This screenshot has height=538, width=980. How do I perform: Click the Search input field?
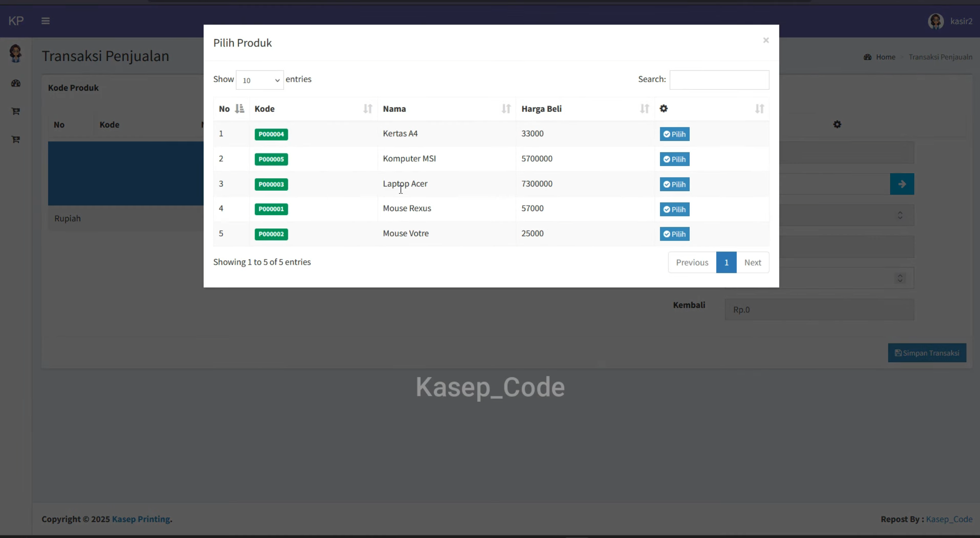pyautogui.click(x=719, y=80)
